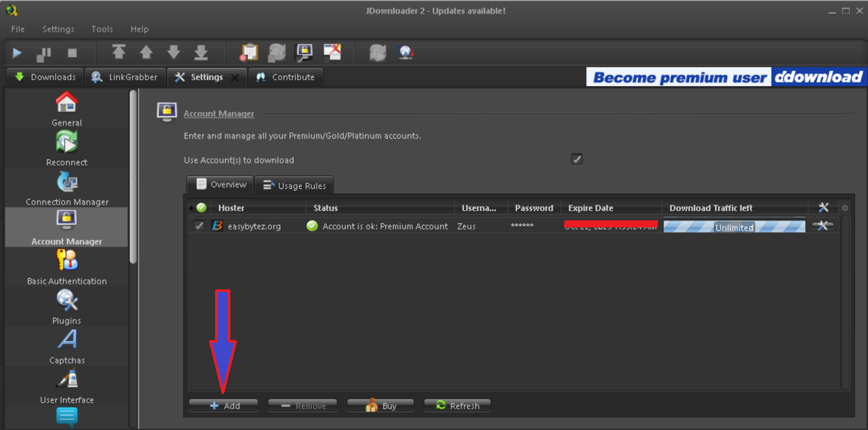Click the reconnect now toolbar icon
The width and height of the screenshot is (868, 430).
(378, 52)
